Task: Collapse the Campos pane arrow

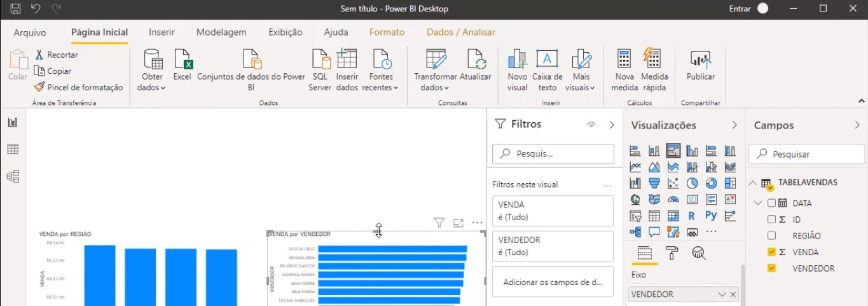Action: click(x=856, y=125)
